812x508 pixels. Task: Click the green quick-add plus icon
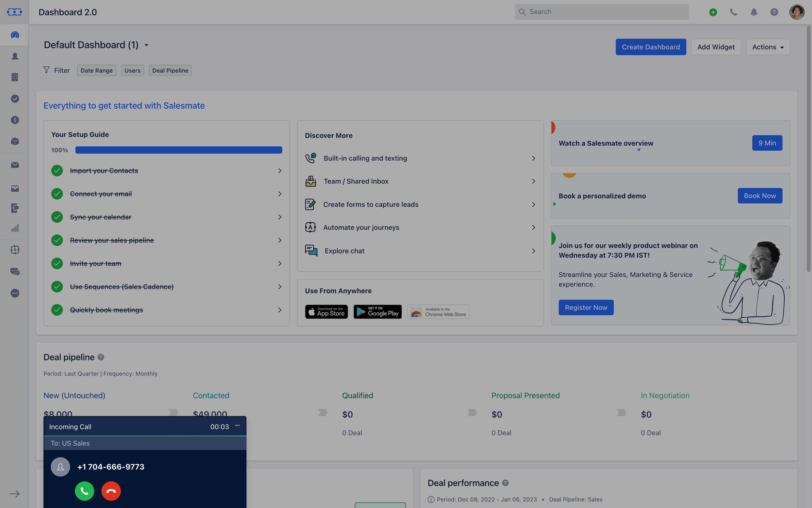point(713,12)
